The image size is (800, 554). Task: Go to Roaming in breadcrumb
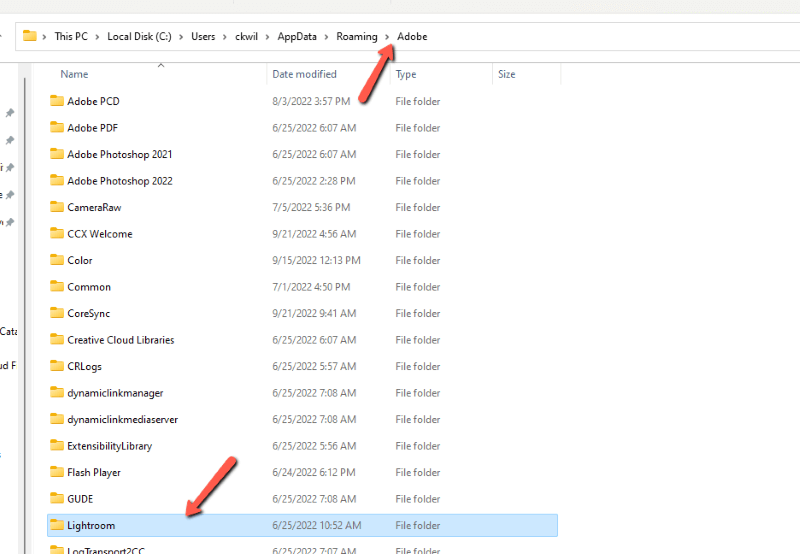click(357, 36)
